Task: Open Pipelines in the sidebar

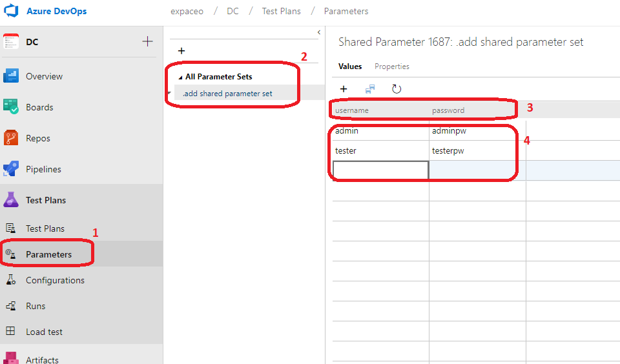Action: point(43,169)
